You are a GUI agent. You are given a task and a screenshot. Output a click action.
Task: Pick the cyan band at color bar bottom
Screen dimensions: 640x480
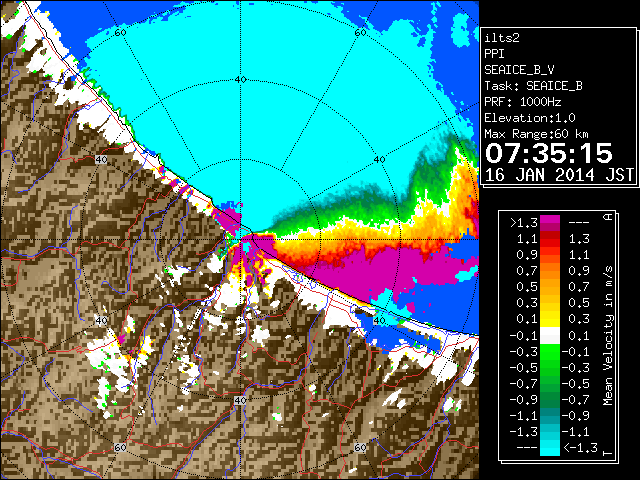pyautogui.click(x=550, y=448)
